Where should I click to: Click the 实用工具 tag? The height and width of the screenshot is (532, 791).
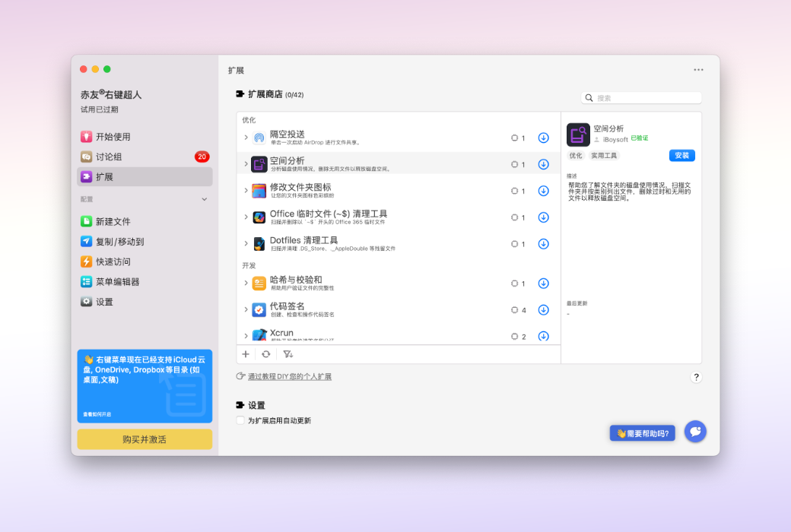604,155
